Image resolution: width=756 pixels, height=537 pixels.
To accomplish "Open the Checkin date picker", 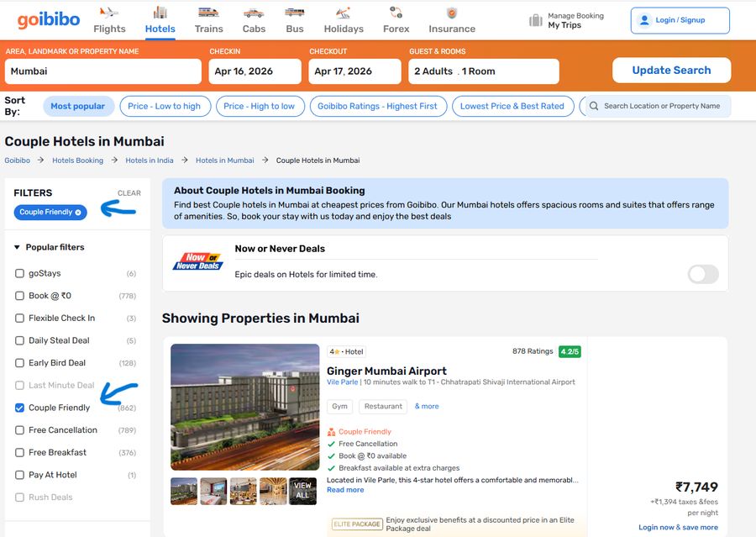I will (255, 71).
